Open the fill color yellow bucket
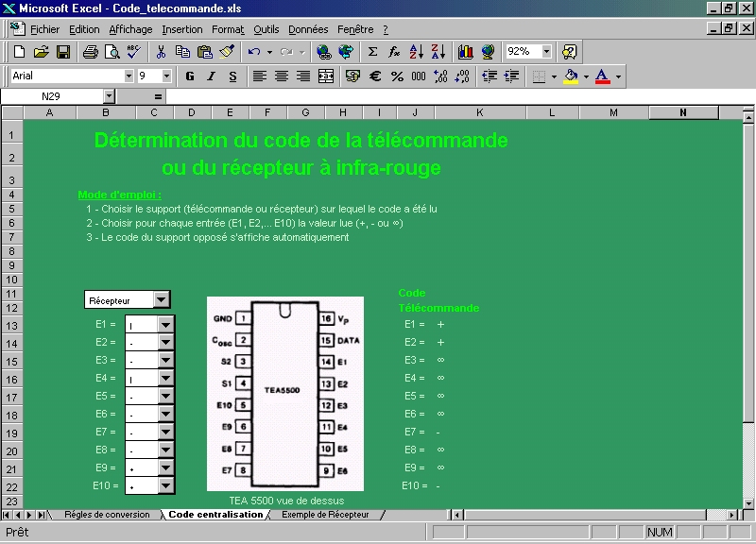The width and height of the screenshot is (756, 544). pyautogui.click(x=570, y=76)
